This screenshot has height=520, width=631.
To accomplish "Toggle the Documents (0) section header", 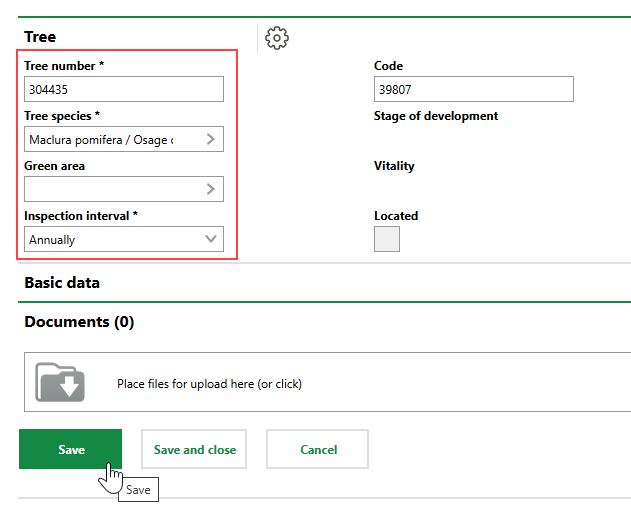I will pyautogui.click(x=79, y=322).
